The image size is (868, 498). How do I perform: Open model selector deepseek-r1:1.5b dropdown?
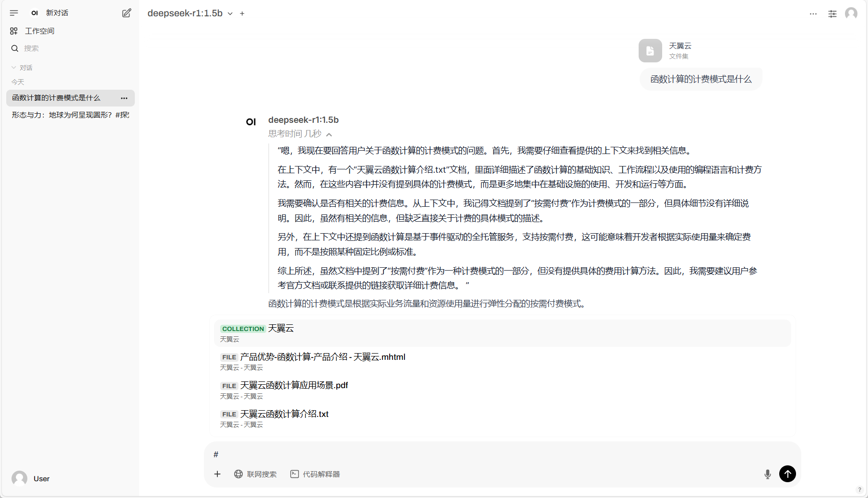pyautogui.click(x=190, y=13)
